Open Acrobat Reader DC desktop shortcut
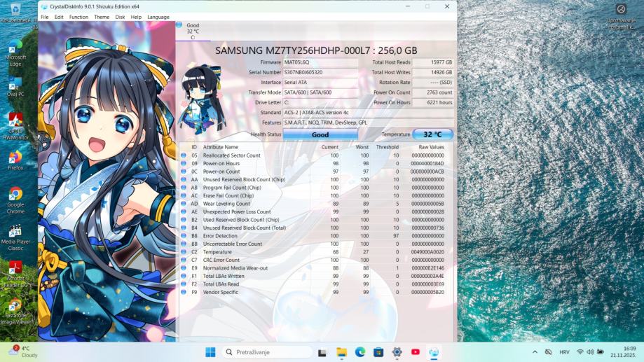644x362 pixels. (15, 274)
